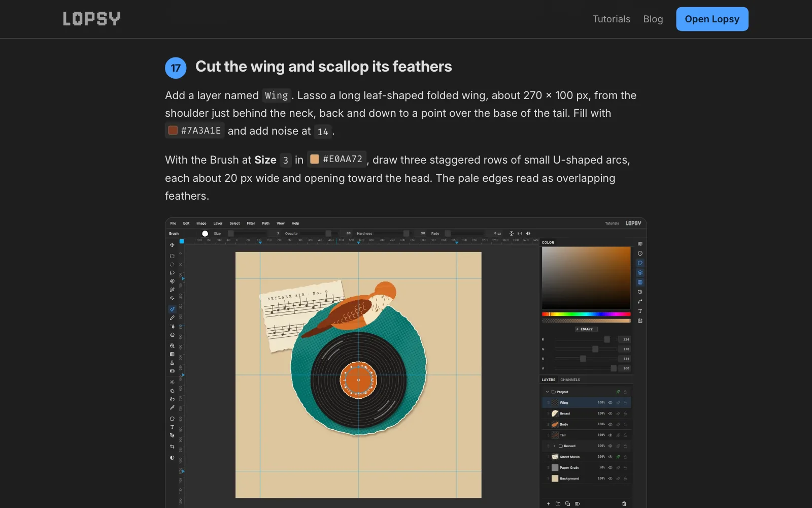Image resolution: width=812 pixels, height=508 pixels.
Task: Open the Blog link
Action: [x=653, y=19]
